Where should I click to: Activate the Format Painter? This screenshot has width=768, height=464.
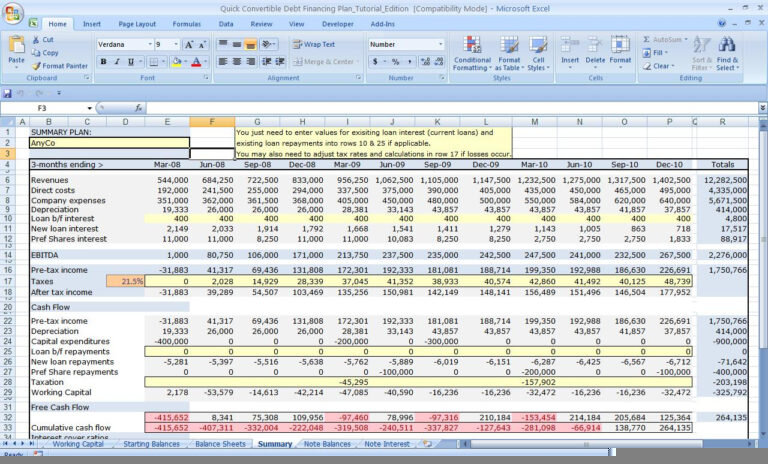coord(60,66)
